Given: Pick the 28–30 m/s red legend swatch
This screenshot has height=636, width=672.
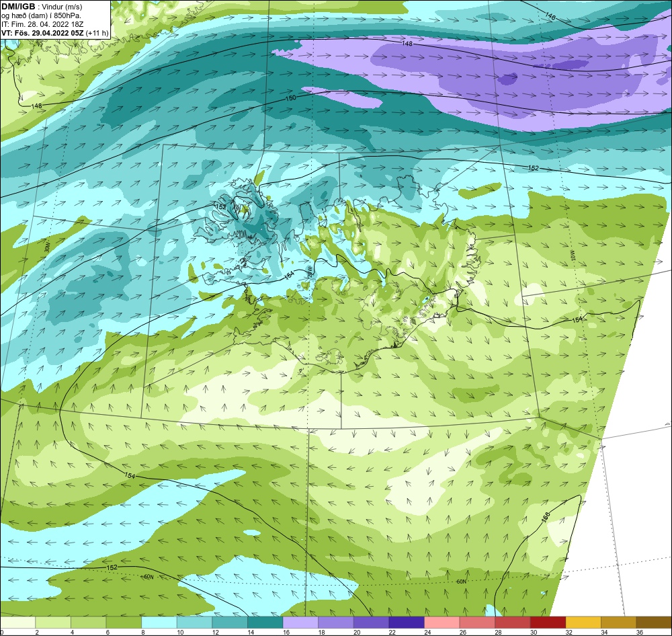Looking at the screenshot, I should 513,623.
